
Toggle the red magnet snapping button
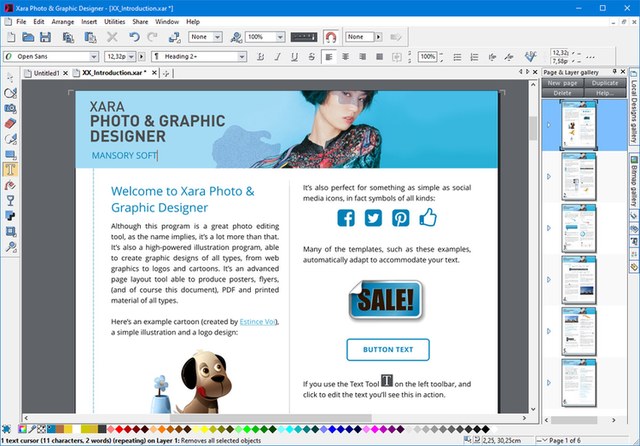331,38
